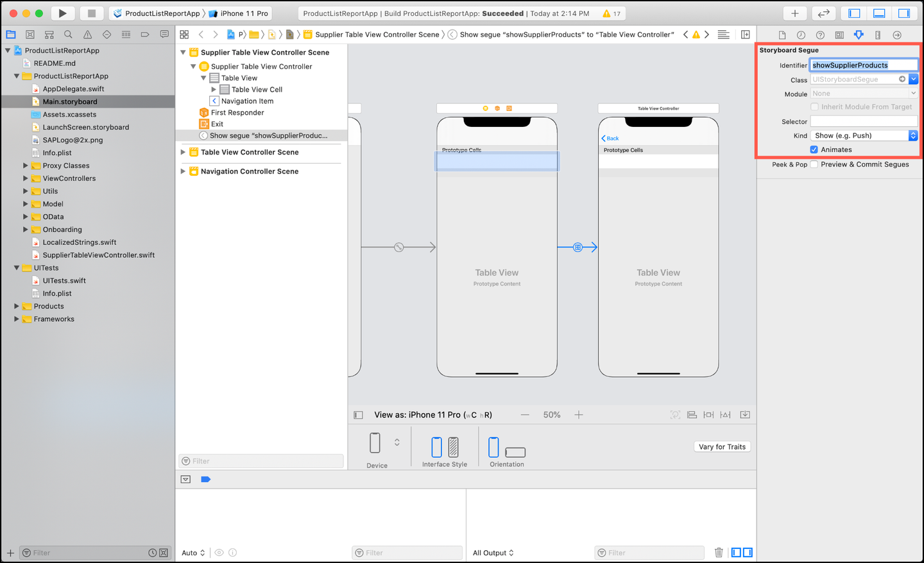Zoom out canvas with minus button
Screen dimensions: 924x563
[525, 415]
